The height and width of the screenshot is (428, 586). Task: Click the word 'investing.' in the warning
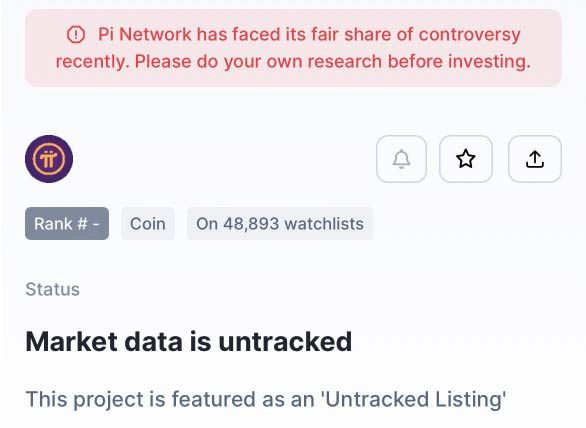tap(489, 61)
